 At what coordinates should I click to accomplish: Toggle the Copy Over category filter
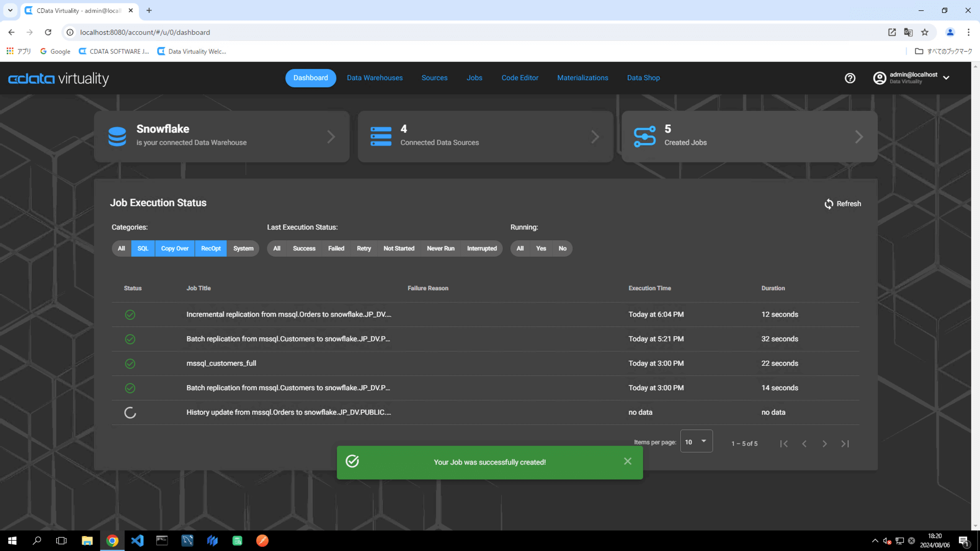coord(175,248)
